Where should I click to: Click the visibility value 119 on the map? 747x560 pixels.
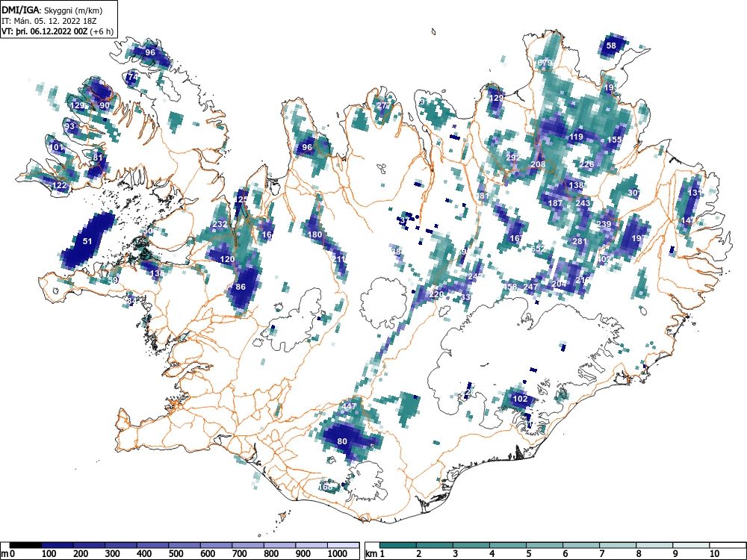(576, 137)
